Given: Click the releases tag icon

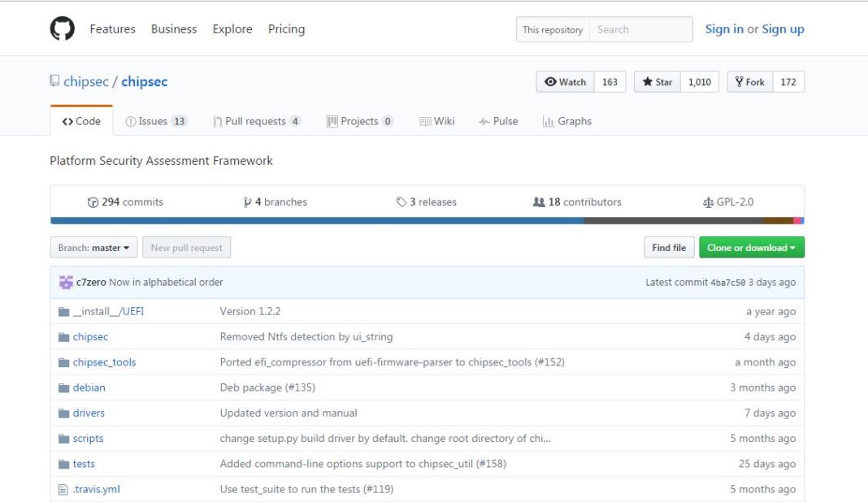Looking at the screenshot, I should (x=401, y=202).
